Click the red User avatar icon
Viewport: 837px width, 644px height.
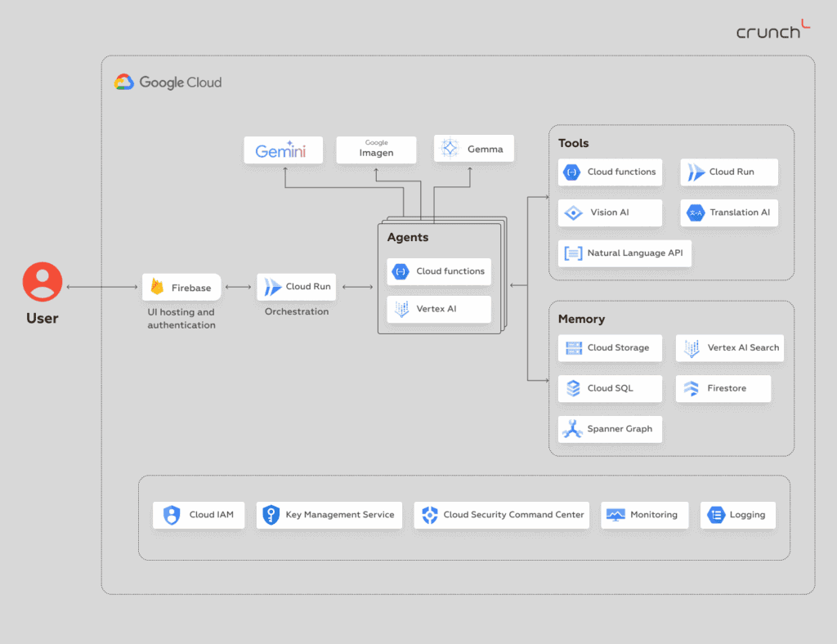pyautogui.click(x=43, y=282)
